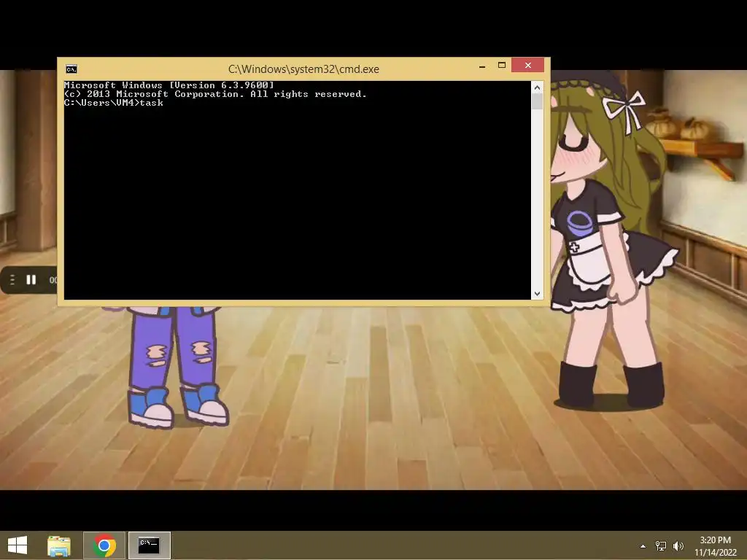This screenshot has width=747, height=560.
Task: Maximize the cmd.exe window
Action: click(502, 65)
